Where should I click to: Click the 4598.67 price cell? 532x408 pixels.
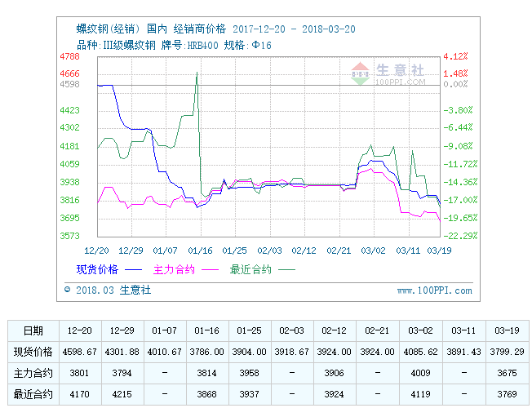(80, 352)
